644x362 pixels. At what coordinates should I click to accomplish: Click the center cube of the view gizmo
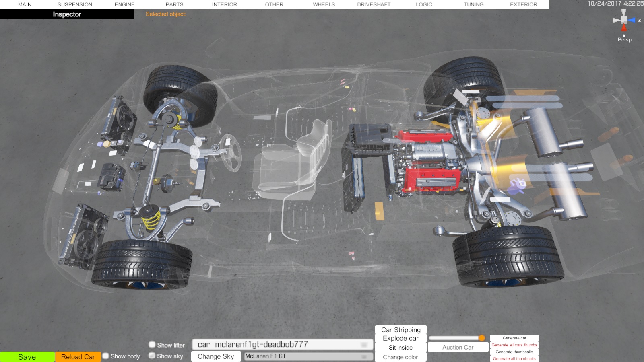624,20
